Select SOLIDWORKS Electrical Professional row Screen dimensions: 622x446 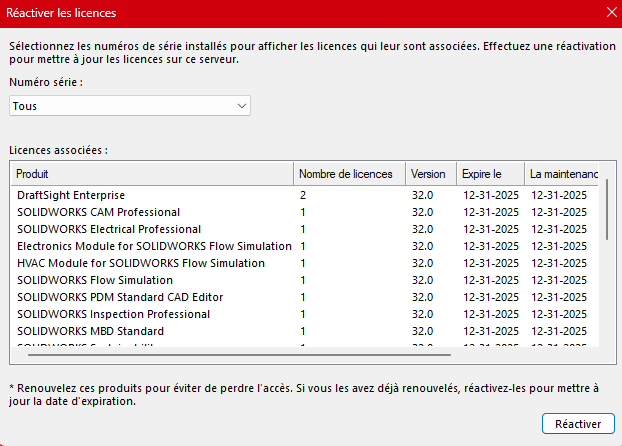click(x=305, y=229)
